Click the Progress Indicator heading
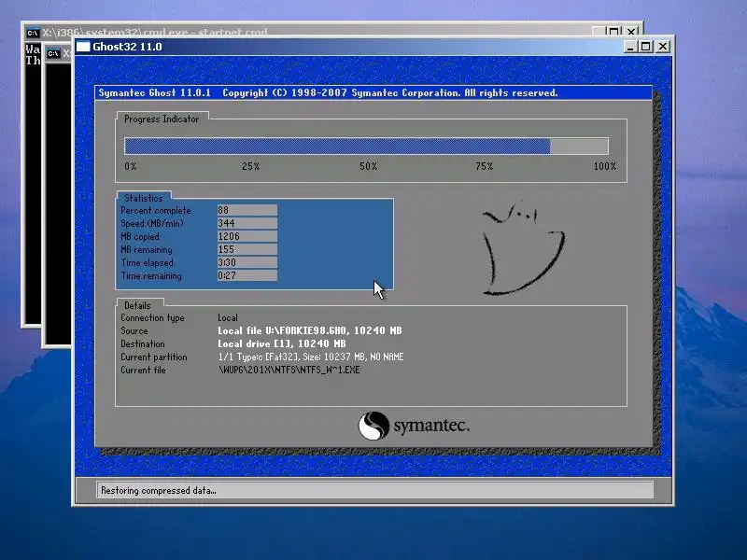747x560 pixels. pyautogui.click(x=162, y=119)
